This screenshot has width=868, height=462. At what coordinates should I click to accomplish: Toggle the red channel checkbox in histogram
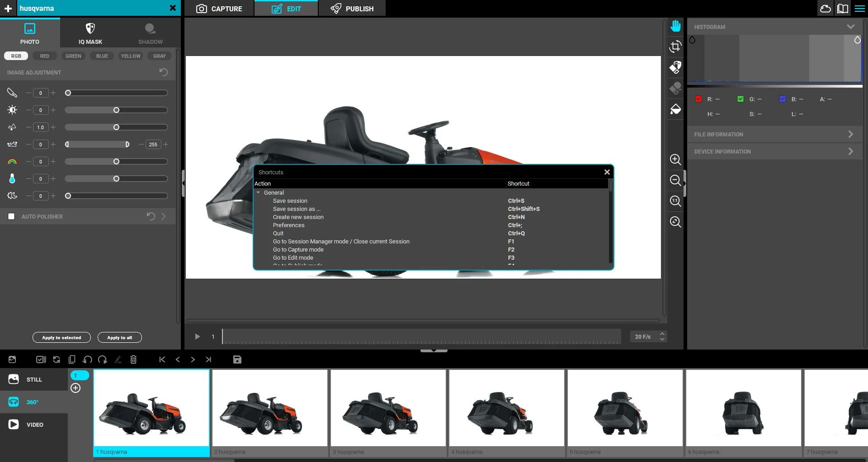coord(698,99)
